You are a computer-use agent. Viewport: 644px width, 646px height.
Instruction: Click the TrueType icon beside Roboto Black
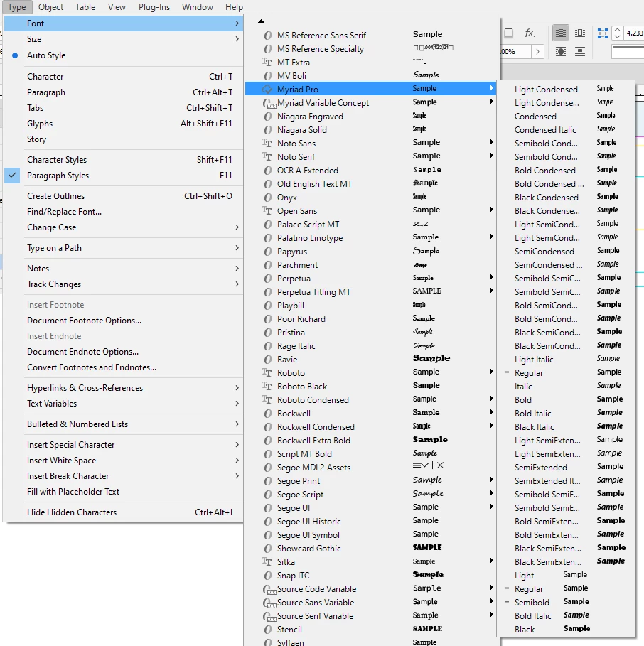[x=267, y=387]
